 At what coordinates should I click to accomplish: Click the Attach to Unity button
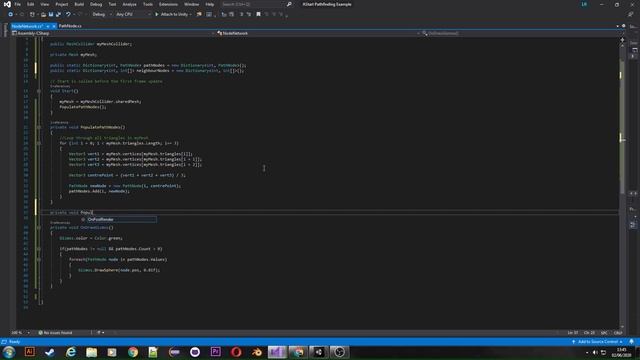point(173,14)
